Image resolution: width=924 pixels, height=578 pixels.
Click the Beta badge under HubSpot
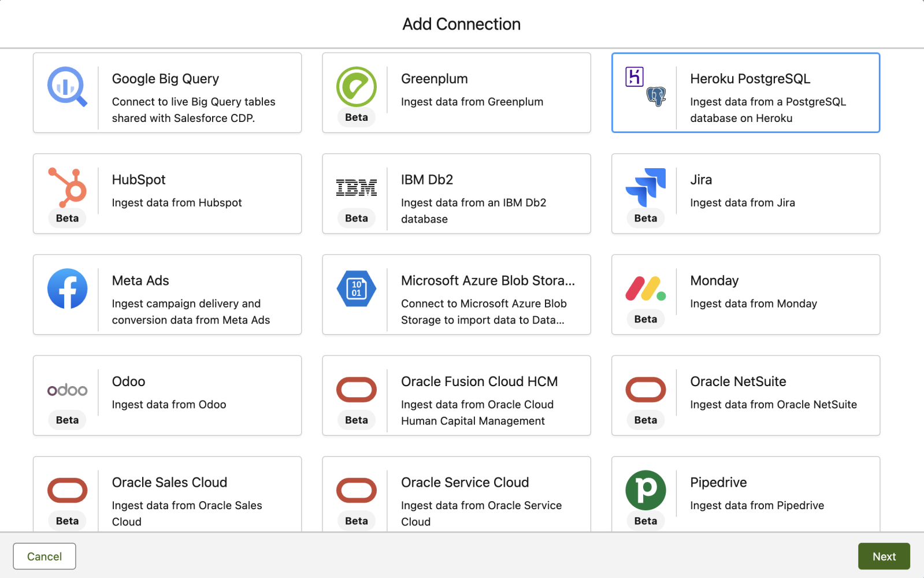pyautogui.click(x=67, y=218)
